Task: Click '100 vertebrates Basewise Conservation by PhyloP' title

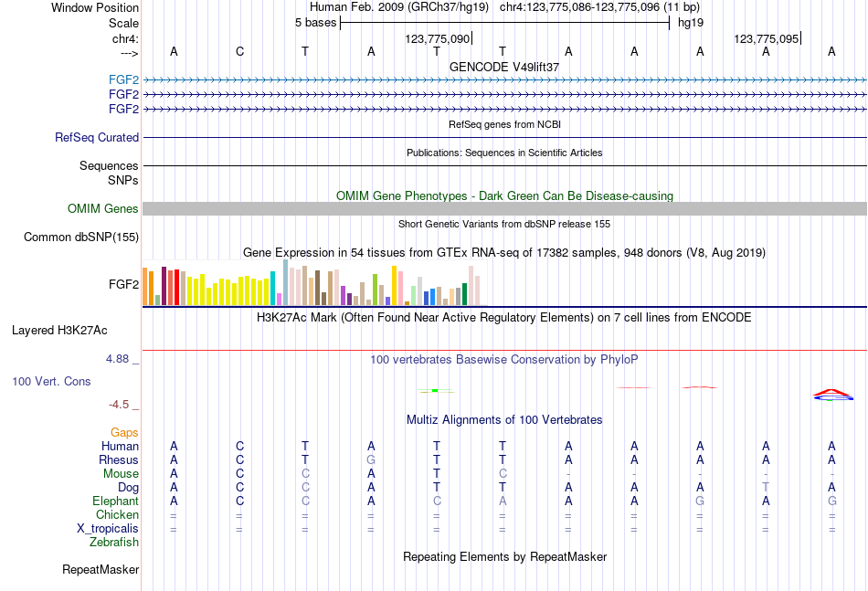Action: point(504,360)
